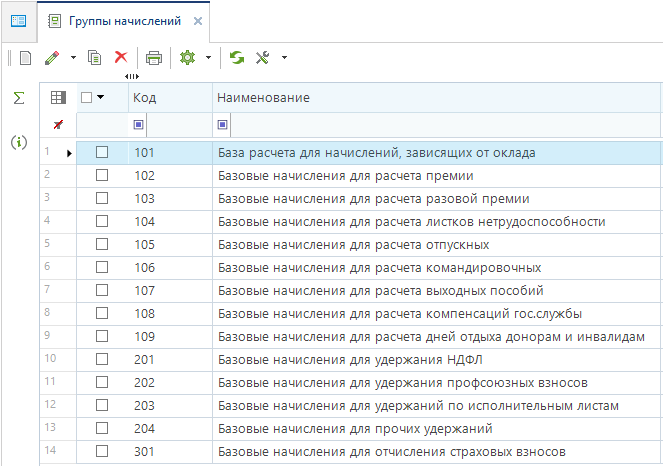The height and width of the screenshot is (466, 663).
Task: Open the filter condition icon under Код
Action: tap(138, 125)
